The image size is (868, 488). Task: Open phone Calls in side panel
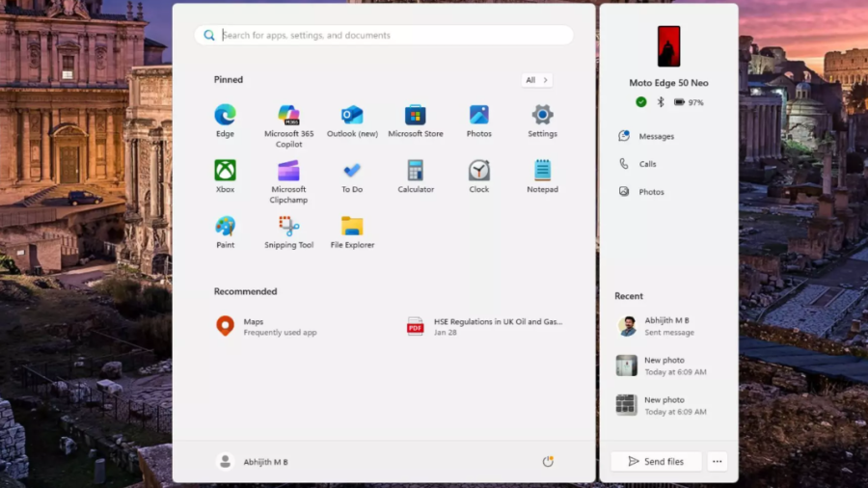coord(637,164)
